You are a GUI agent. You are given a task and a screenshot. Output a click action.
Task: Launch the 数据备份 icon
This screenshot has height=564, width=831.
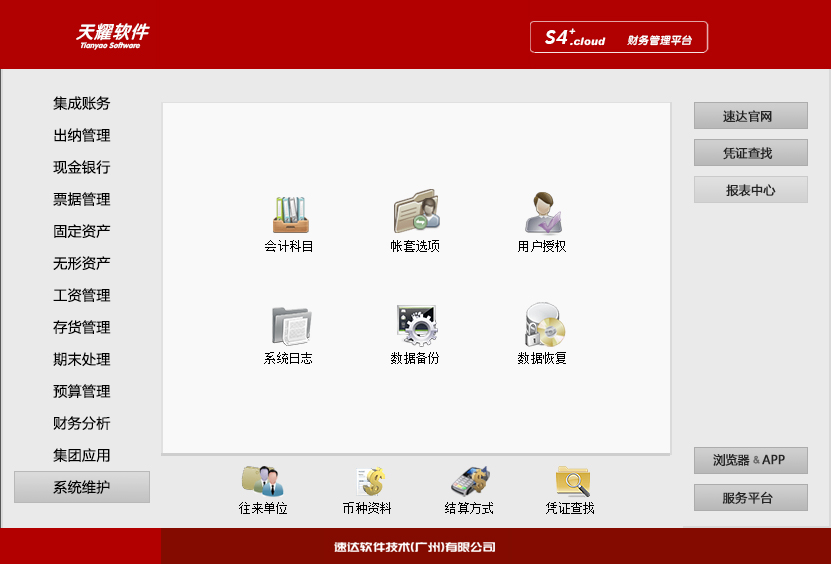click(x=415, y=326)
